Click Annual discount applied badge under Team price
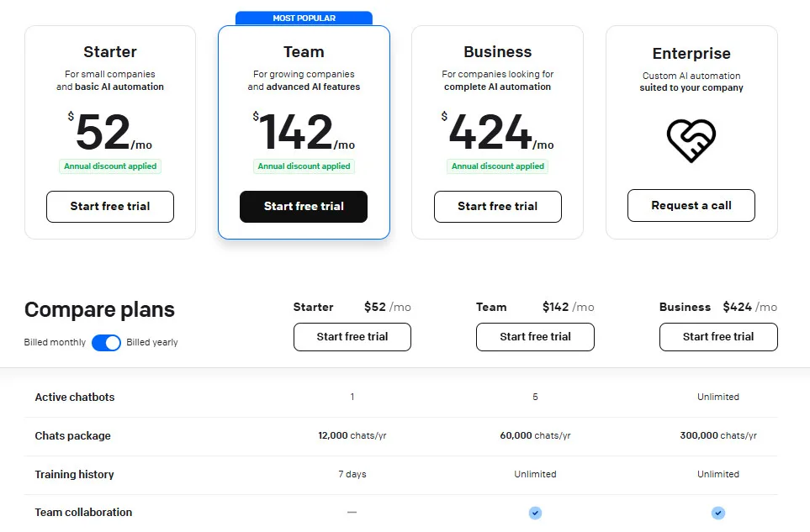810x532 pixels. click(304, 166)
